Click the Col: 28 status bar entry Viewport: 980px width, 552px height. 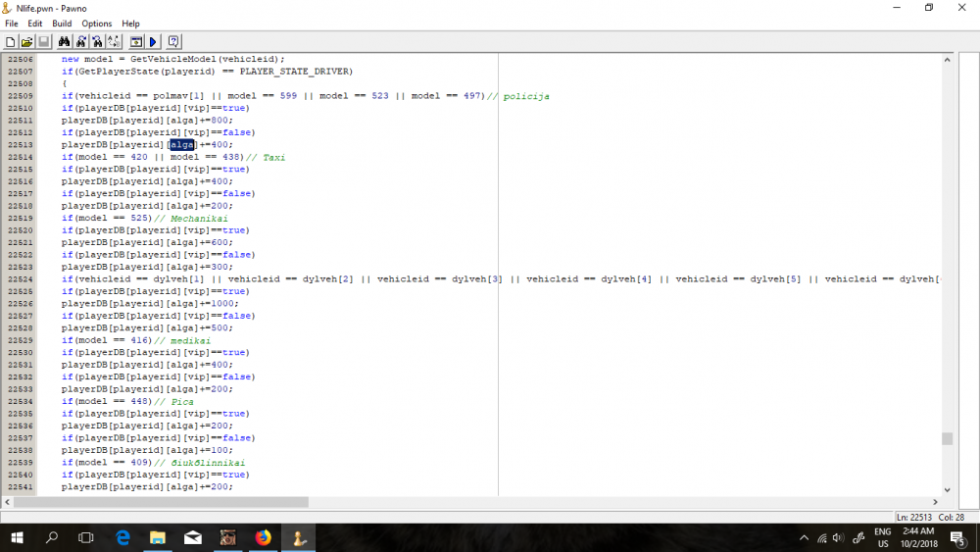952,518
